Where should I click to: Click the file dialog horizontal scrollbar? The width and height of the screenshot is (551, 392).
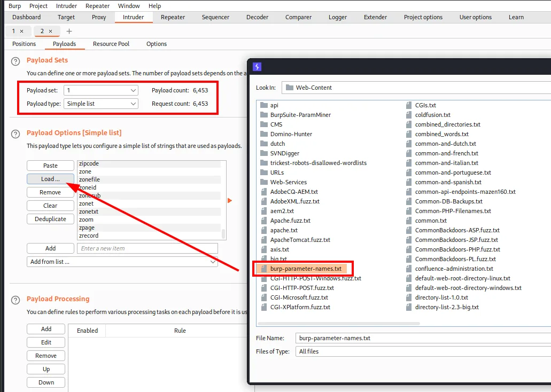click(x=339, y=324)
